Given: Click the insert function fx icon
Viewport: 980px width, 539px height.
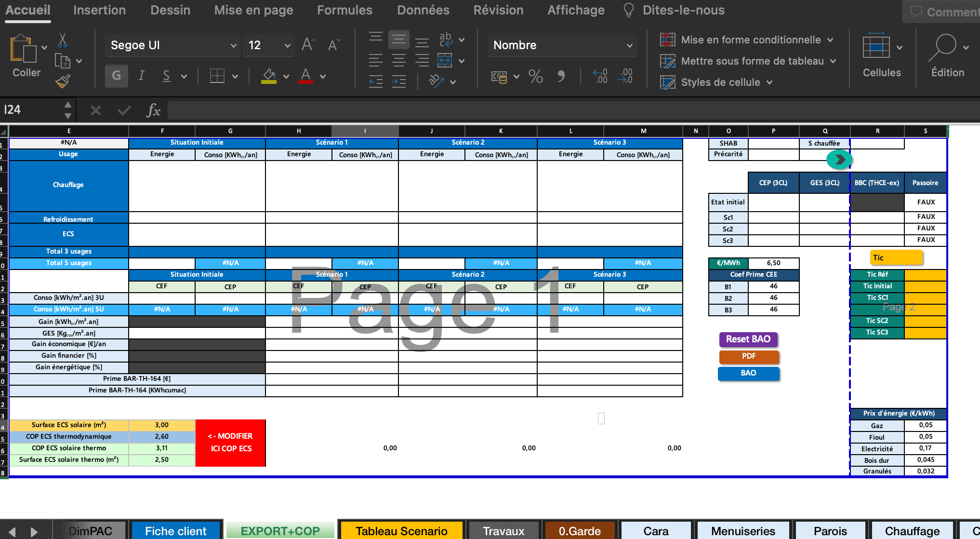Looking at the screenshot, I should coord(153,110).
